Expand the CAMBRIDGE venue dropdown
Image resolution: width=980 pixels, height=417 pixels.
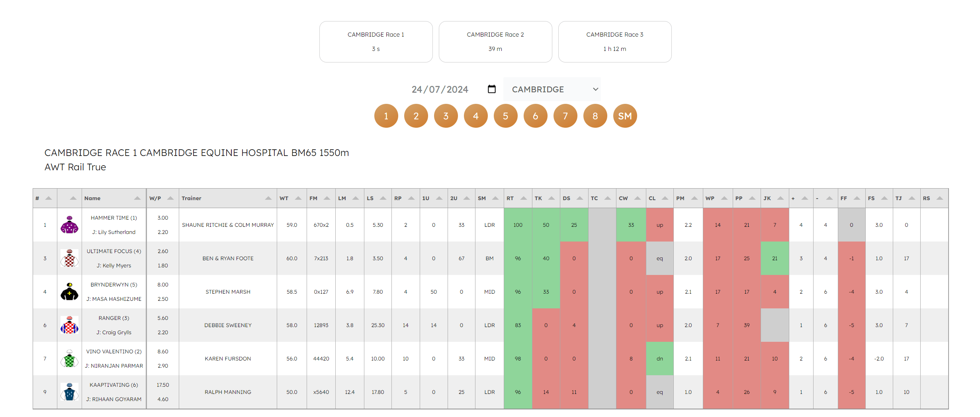point(552,89)
